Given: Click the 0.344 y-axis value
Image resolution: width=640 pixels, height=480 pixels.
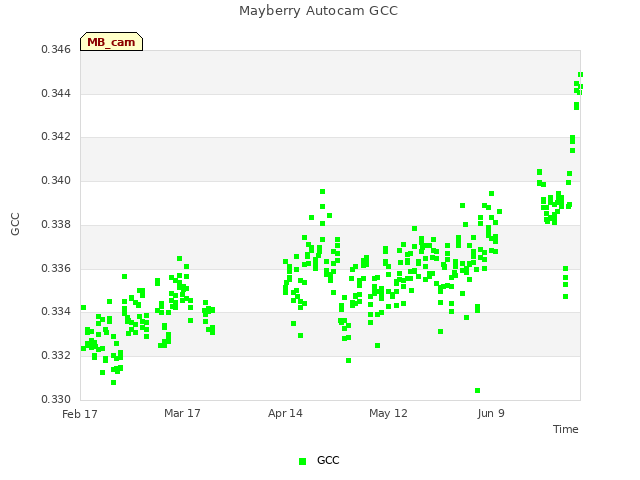Looking at the screenshot, I should tap(56, 93).
